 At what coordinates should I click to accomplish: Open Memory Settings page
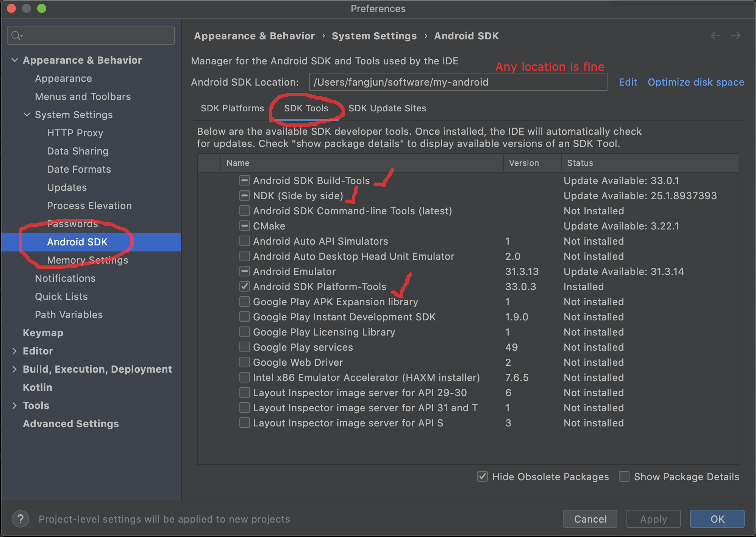point(87,260)
